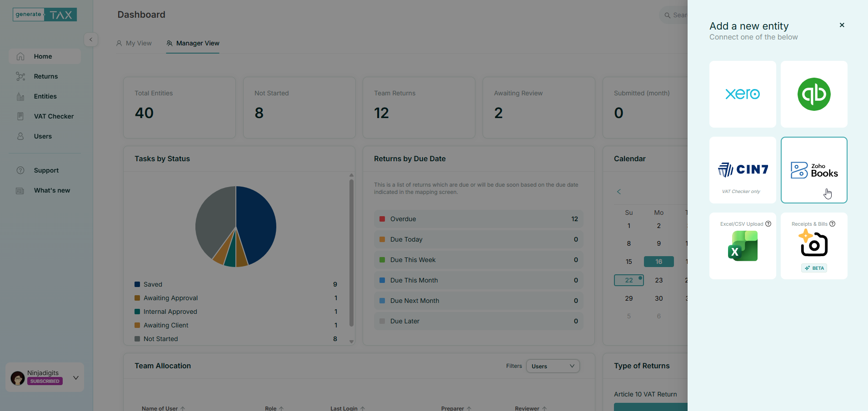Screen dimensions: 868x411
Task: Select Zoho Books as the entity source
Action: (814, 170)
